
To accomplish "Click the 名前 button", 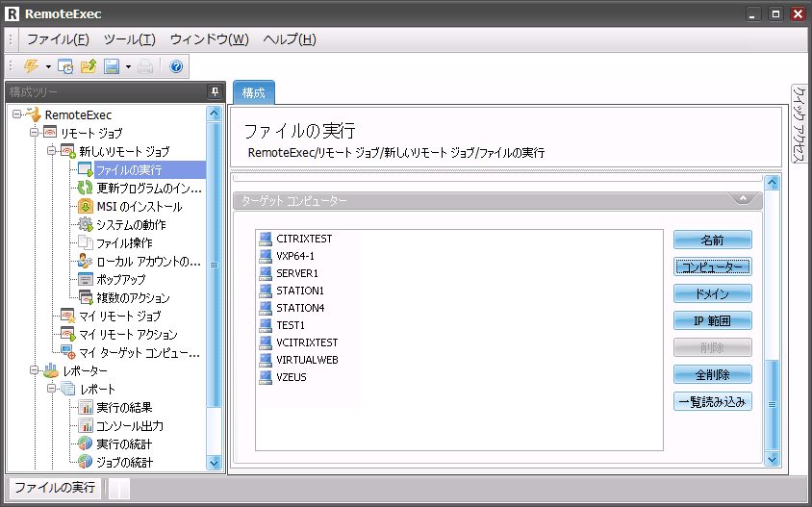I will [x=713, y=240].
